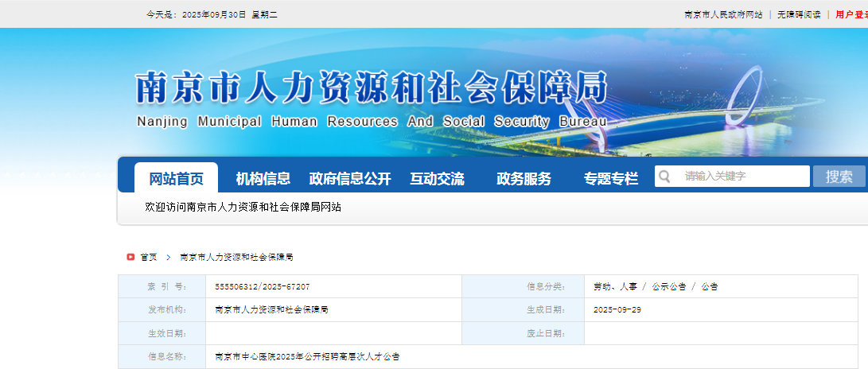Click the red icon beside 首页 breadcrumb
This screenshot has height=369, width=868.
coord(130,257)
